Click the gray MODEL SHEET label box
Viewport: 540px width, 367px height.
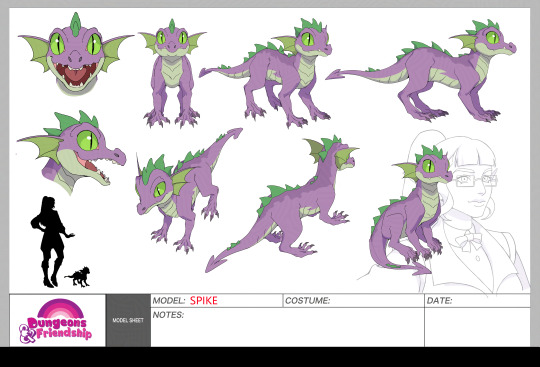pos(128,320)
